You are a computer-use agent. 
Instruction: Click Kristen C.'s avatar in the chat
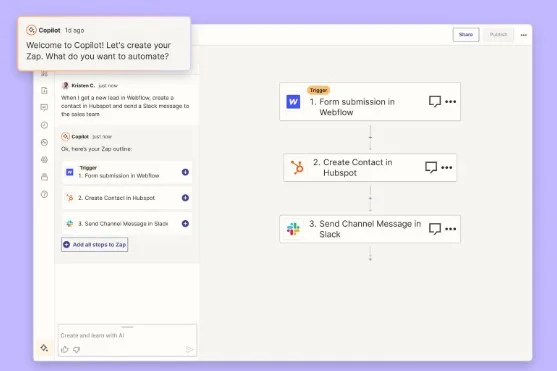[x=65, y=85]
